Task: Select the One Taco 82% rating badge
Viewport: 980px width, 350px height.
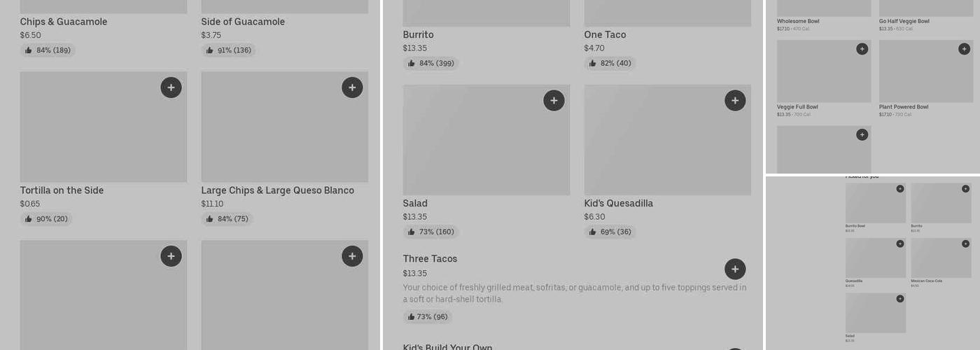Action: point(610,64)
